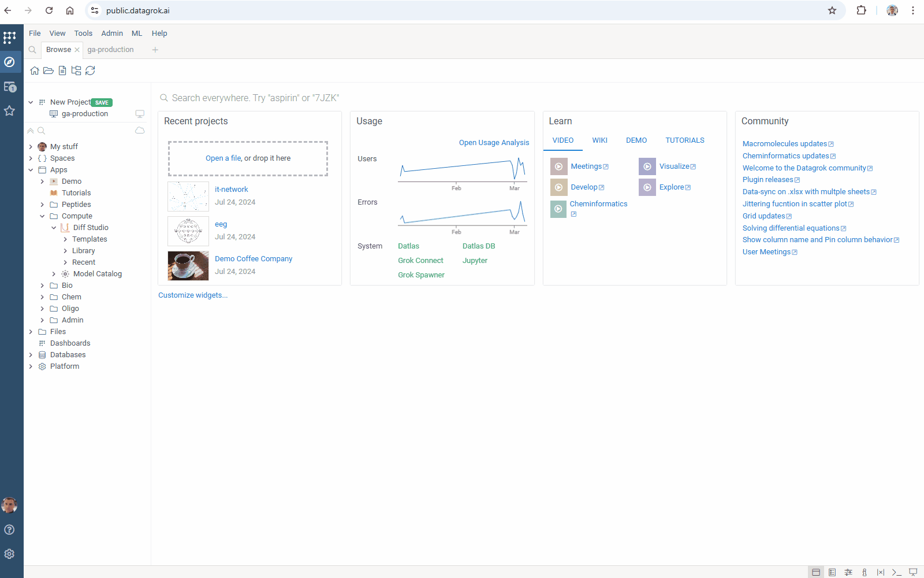Click the refresh icon in the Browse toolbar
This screenshot has height=578, width=924.
(x=90, y=71)
